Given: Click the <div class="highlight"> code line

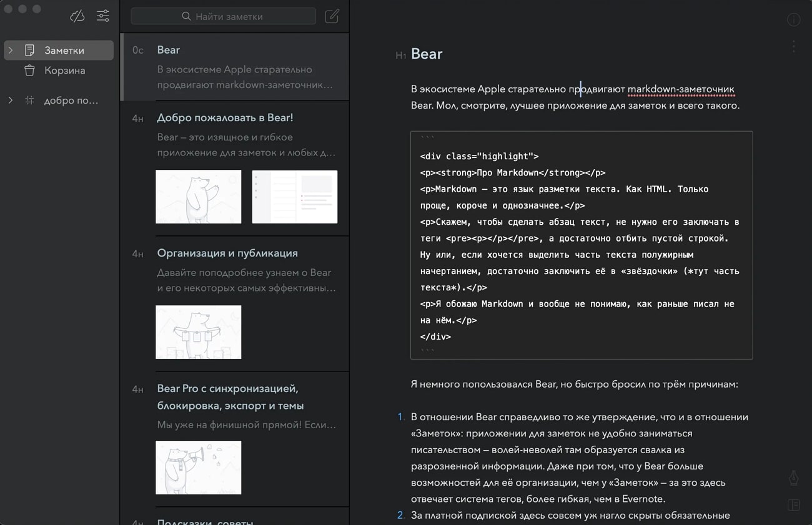Looking at the screenshot, I should 480,157.
